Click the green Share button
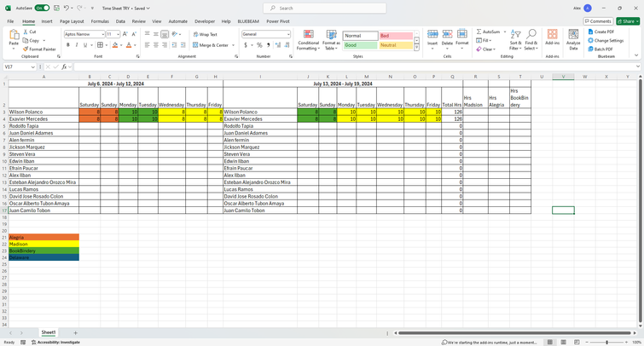The width and height of the screenshot is (644, 346). click(628, 21)
